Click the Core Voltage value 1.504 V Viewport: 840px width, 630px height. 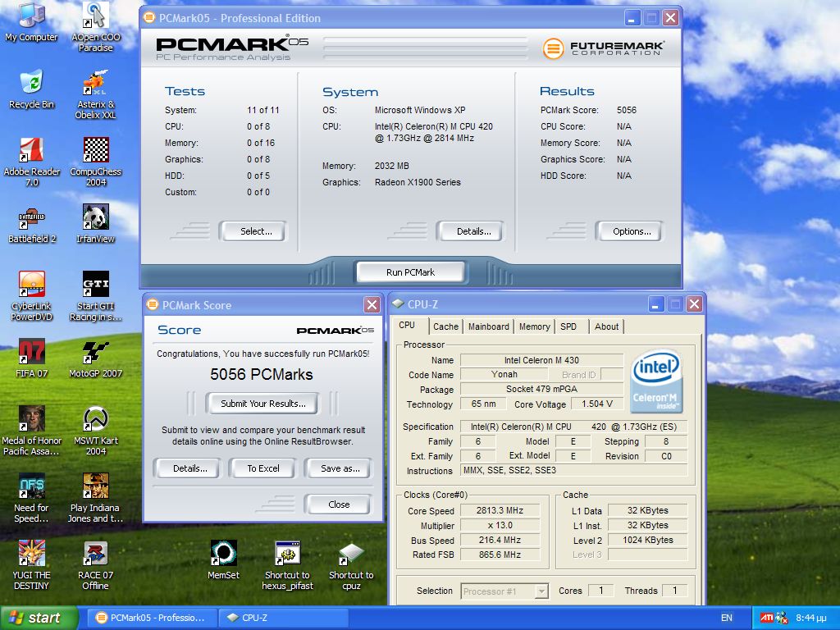coord(597,404)
